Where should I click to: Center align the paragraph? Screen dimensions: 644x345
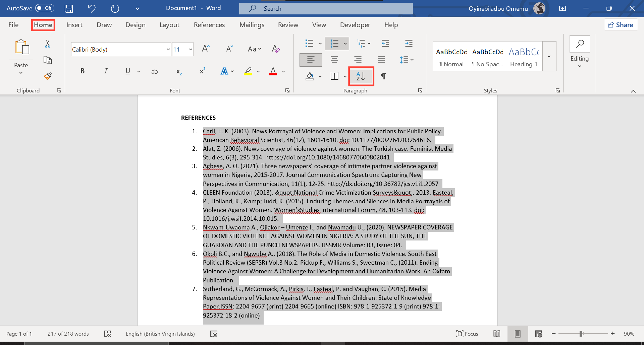(x=334, y=60)
